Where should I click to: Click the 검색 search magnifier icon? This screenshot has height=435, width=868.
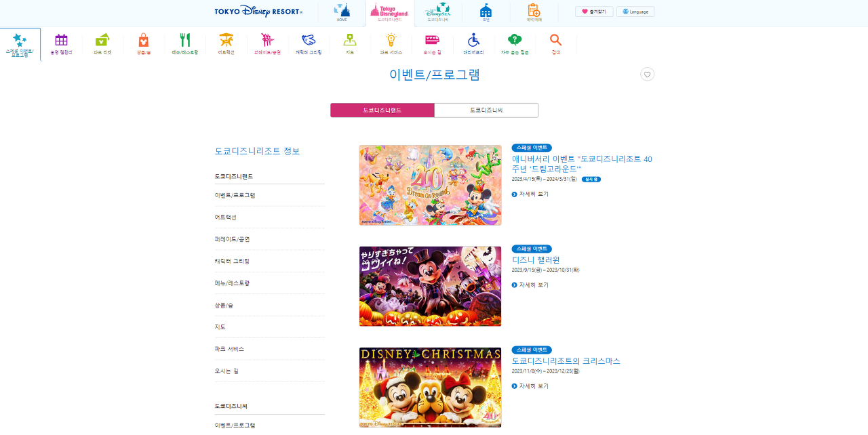coord(555,42)
